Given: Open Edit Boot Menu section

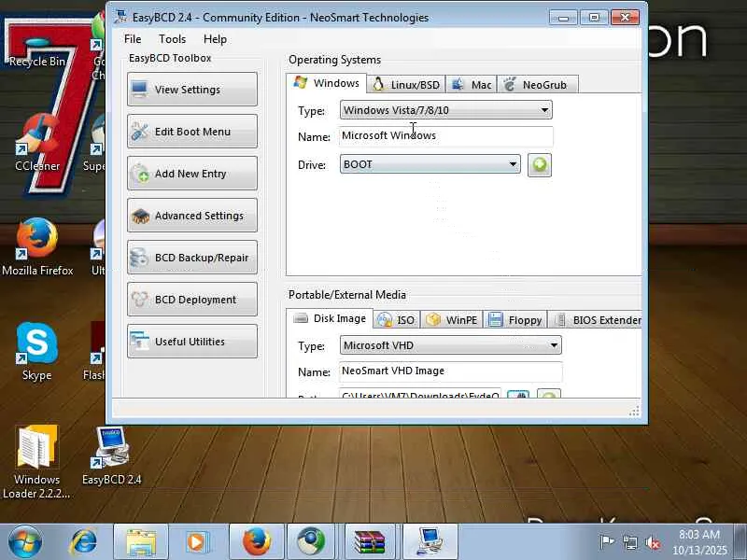Looking at the screenshot, I should pyautogui.click(x=192, y=132).
